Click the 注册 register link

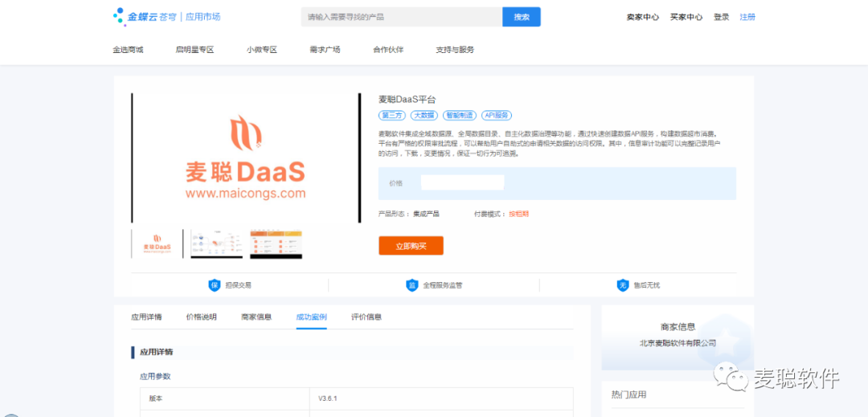[747, 17]
